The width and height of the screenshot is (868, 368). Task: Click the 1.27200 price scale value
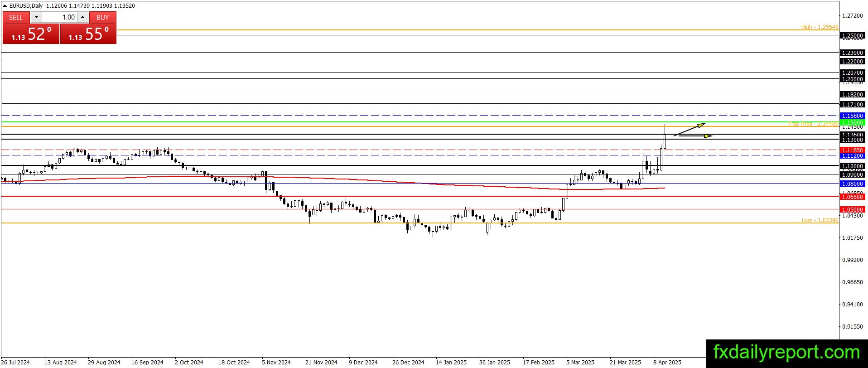click(x=852, y=16)
